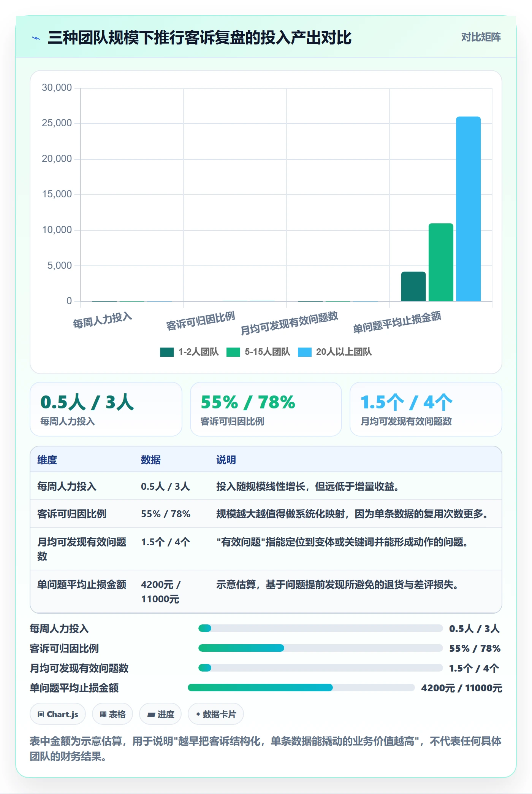Click the 客诉可归因比例 progress bar
The image size is (532, 794).
320,648
